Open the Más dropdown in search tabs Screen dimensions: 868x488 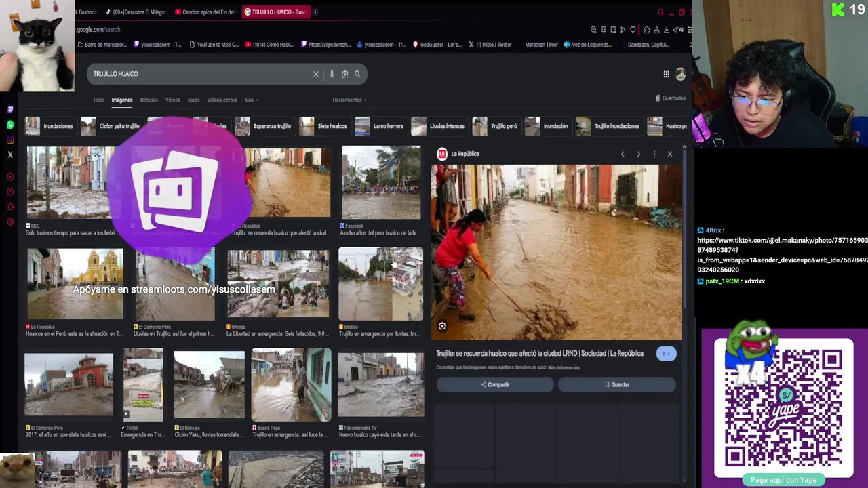(251, 100)
